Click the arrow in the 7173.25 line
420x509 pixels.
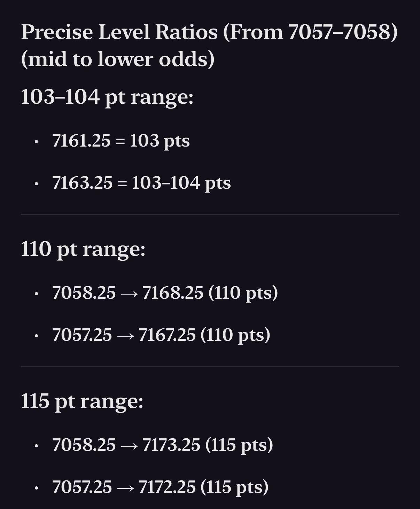(129, 446)
